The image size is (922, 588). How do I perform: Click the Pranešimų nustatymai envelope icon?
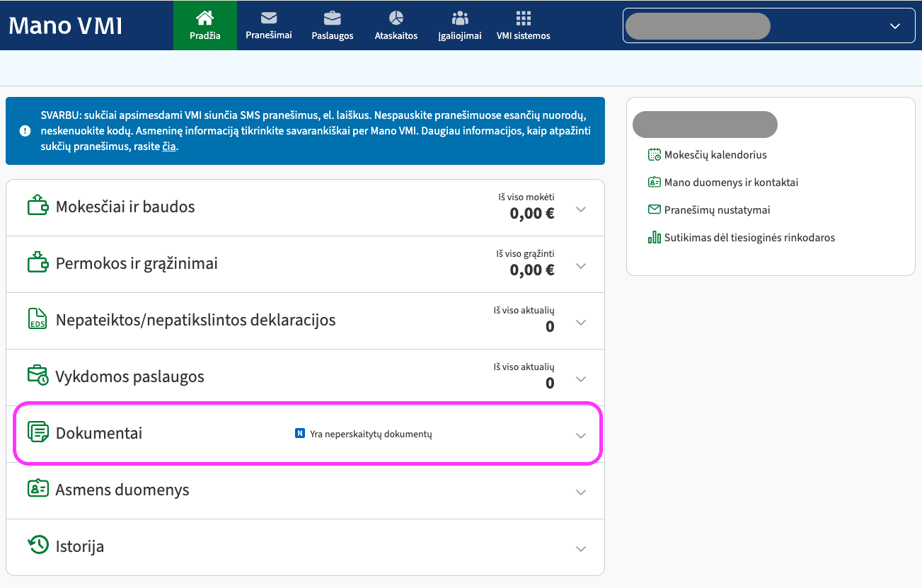click(655, 209)
